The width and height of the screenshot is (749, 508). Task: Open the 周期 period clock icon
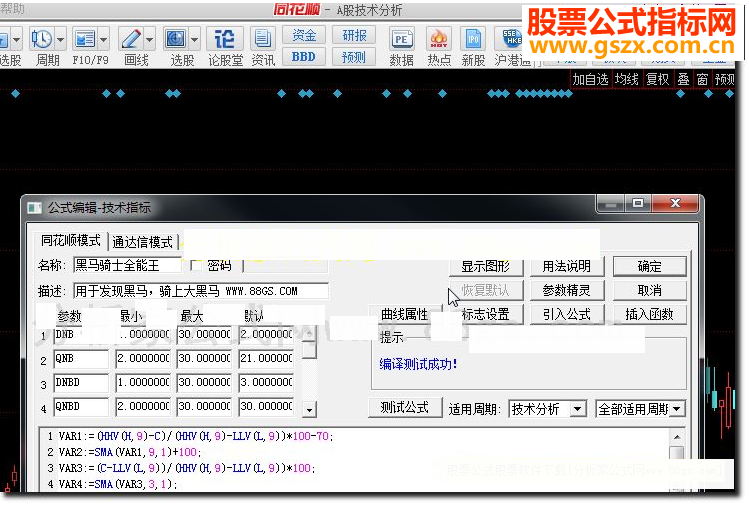click(x=42, y=39)
